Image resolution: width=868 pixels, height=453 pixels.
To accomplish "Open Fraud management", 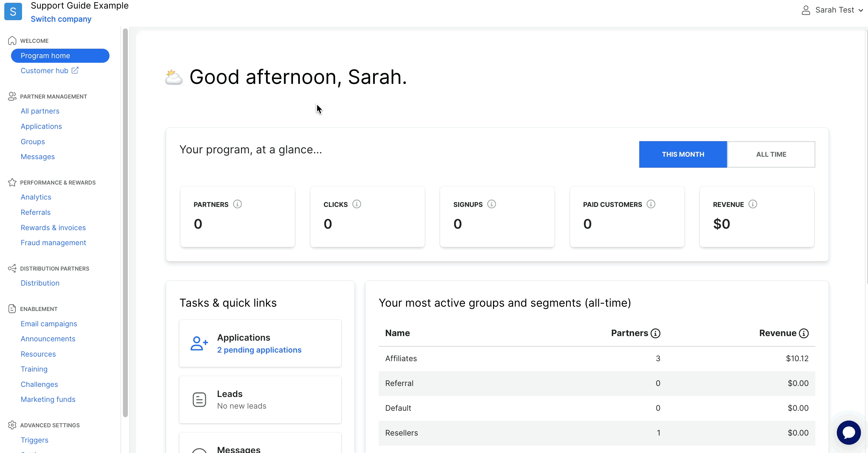I will 53,242.
